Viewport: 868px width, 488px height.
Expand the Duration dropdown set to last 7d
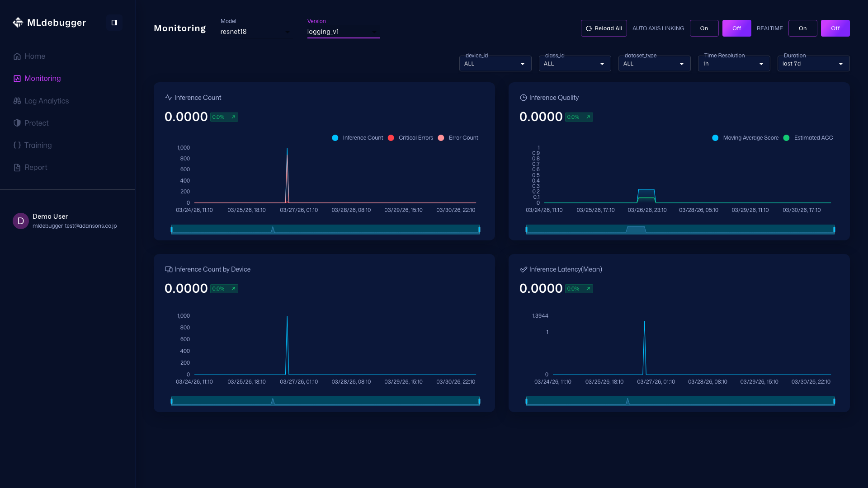click(x=813, y=63)
